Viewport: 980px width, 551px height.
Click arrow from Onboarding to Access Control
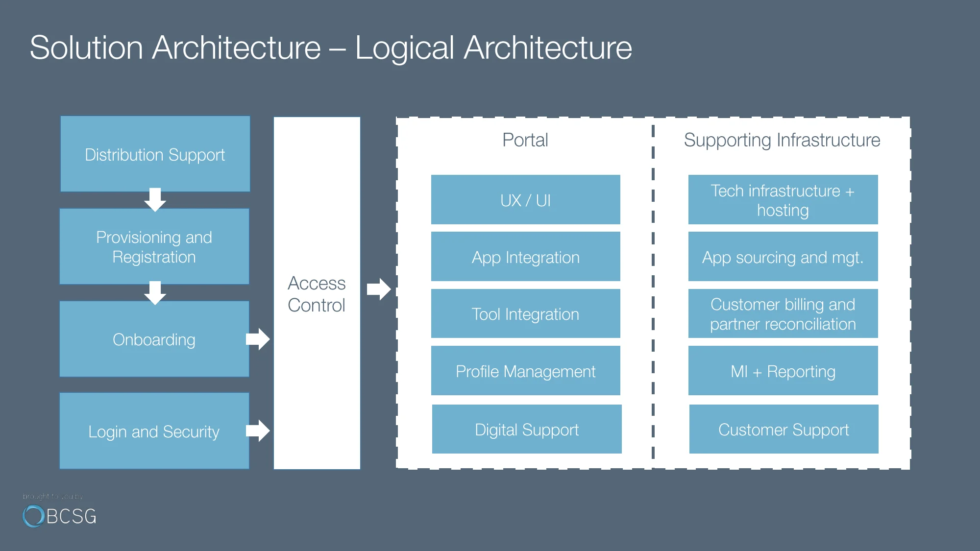[258, 338]
